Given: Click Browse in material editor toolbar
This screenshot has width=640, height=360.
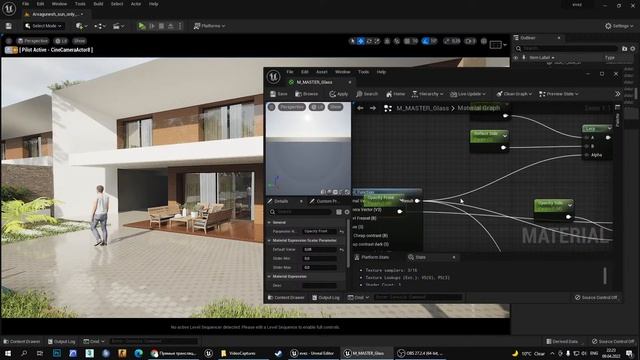Looking at the screenshot, I should pos(307,94).
